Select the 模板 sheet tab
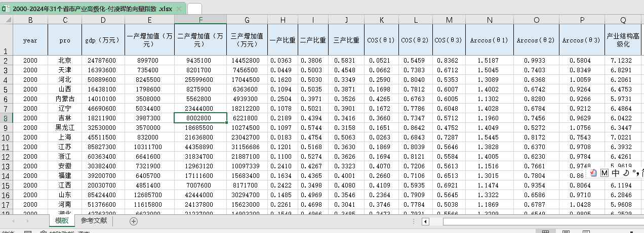This screenshot has width=644, height=233. tap(62, 221)
